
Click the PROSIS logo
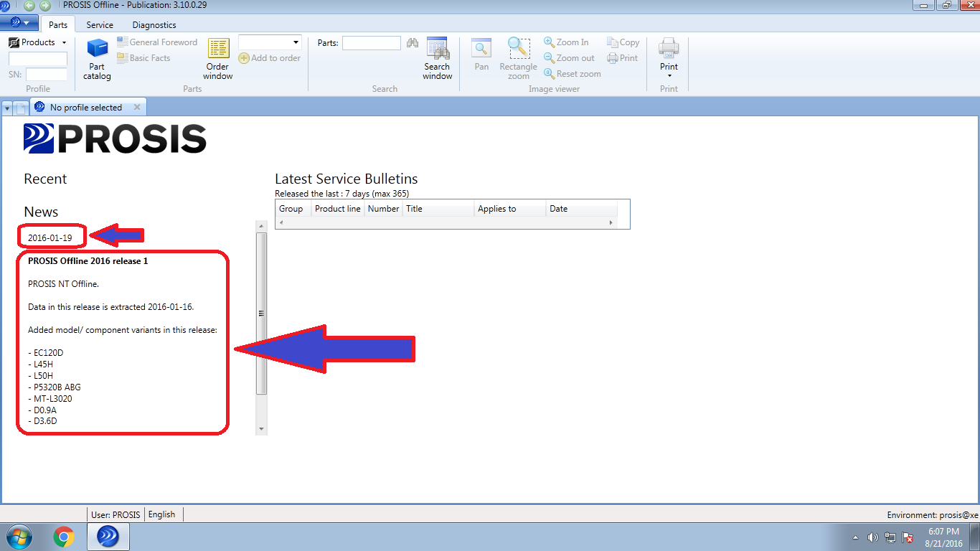115,138
